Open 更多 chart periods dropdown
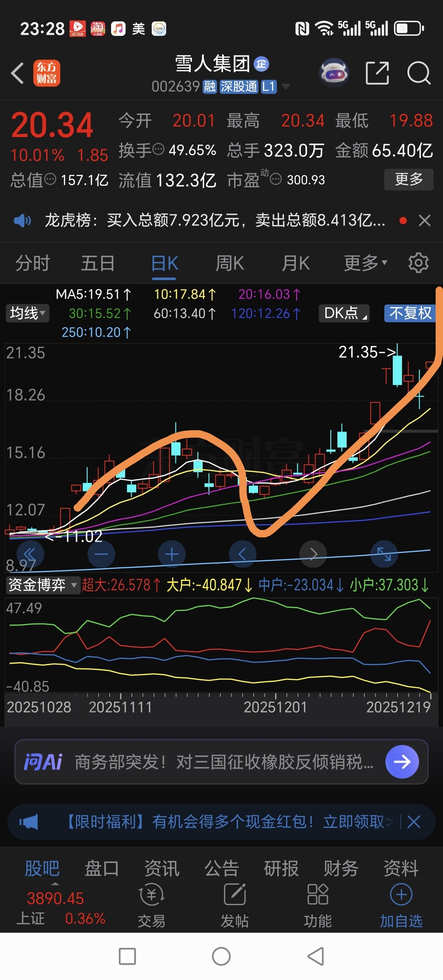Viewport: 443px width, 980px height. pos(365,262)
